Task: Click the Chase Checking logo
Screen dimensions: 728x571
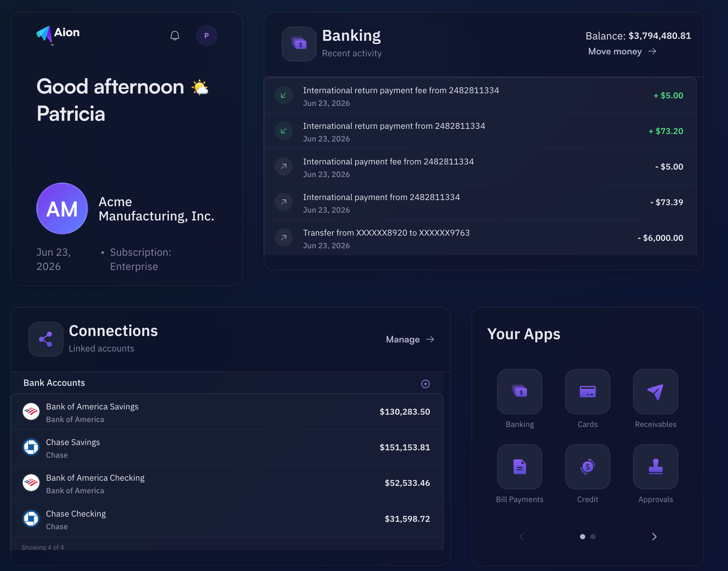Action: coord(31,519)
